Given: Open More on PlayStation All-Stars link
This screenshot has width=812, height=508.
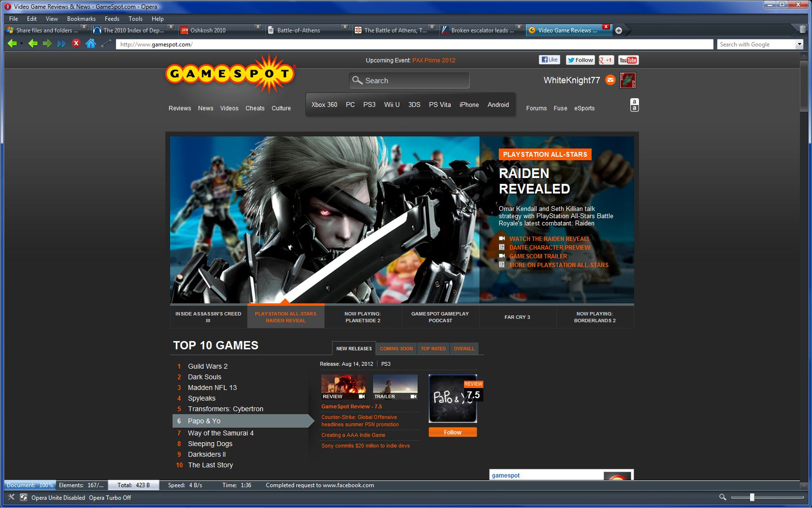Looking at the screenshot, I should click(559, 265).
